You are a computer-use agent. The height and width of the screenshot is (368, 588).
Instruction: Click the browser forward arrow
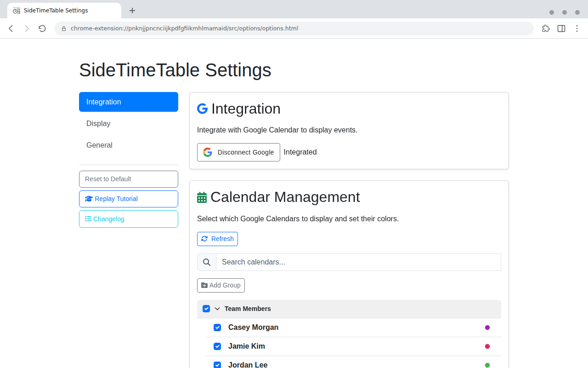(x=27, y=29)
